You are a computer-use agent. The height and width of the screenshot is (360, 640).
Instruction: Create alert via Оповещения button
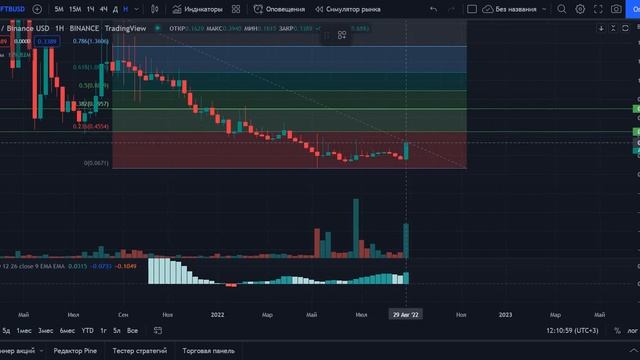pyautogui.click(x=279, y=9)
